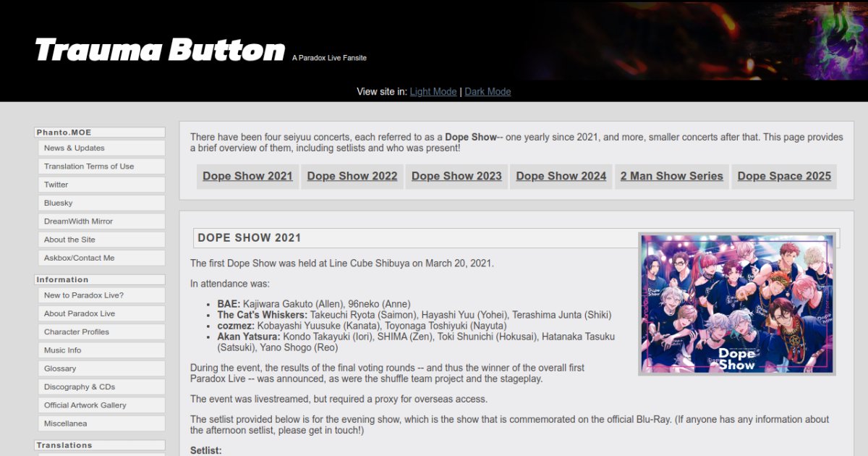Jump to Dope Show 2021 section
Viewport: 868px width, 456px height.
click(x=247, y=176)
